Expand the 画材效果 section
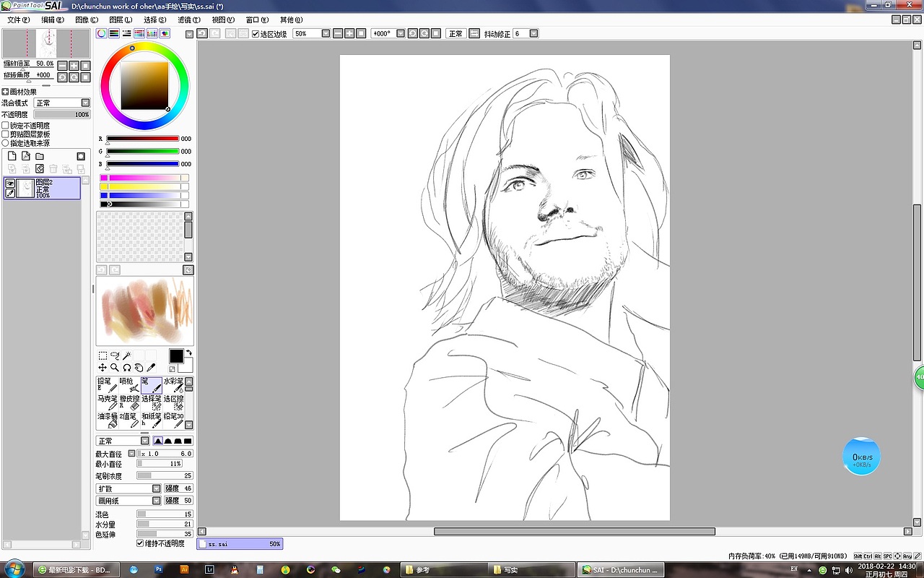Screen dimensions: 924x578 (x=5, y=92)
